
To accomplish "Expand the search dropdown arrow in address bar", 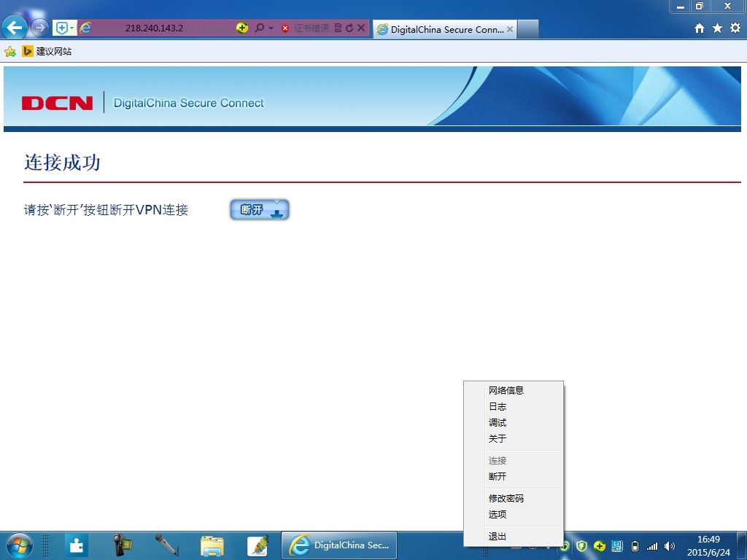I will (x=271, y=28).
